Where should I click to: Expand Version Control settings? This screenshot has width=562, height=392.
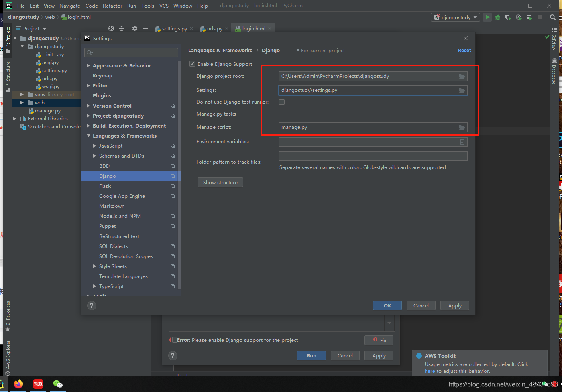click(88, 106)
